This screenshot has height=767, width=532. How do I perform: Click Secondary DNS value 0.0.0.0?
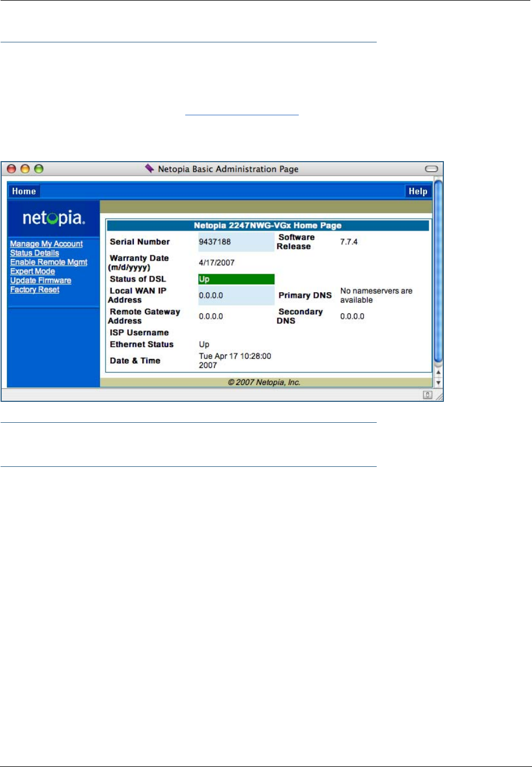pos(352,317)
